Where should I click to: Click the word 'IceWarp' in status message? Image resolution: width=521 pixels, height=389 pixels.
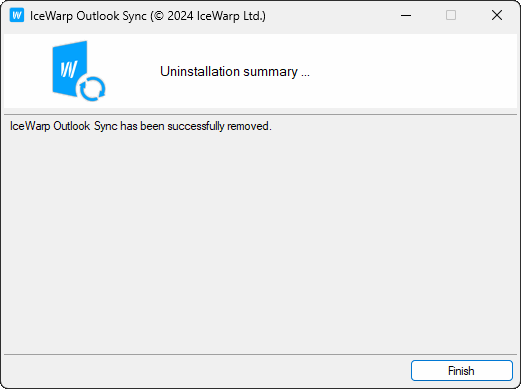point(30,126)
